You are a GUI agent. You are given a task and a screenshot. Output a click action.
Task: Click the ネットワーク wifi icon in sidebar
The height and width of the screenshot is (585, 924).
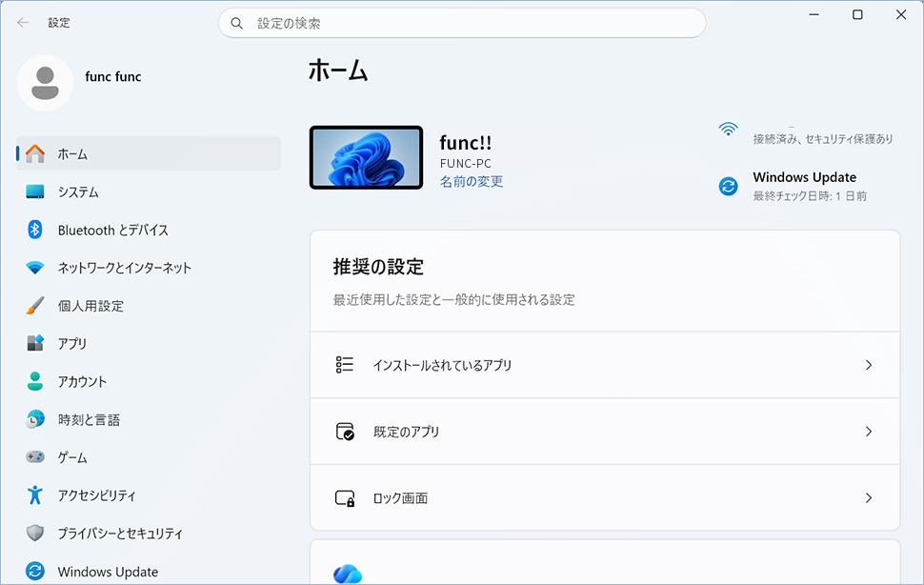[35, 268]
